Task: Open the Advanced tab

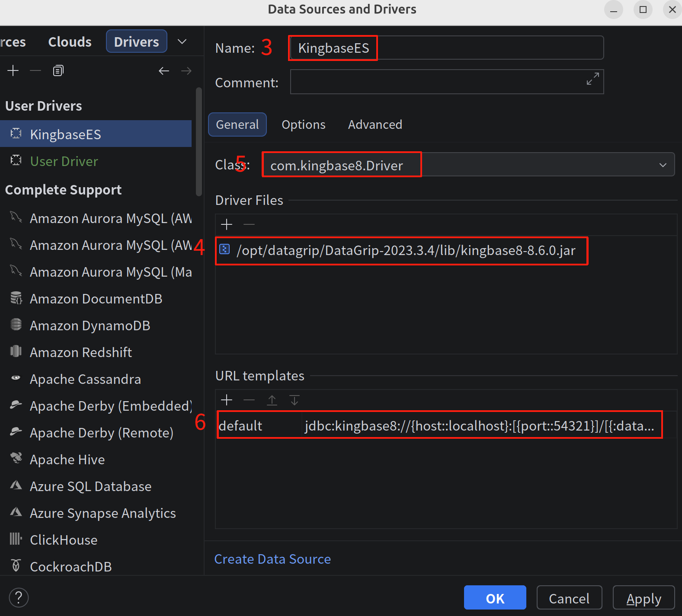Action: [x=375, y=124]
